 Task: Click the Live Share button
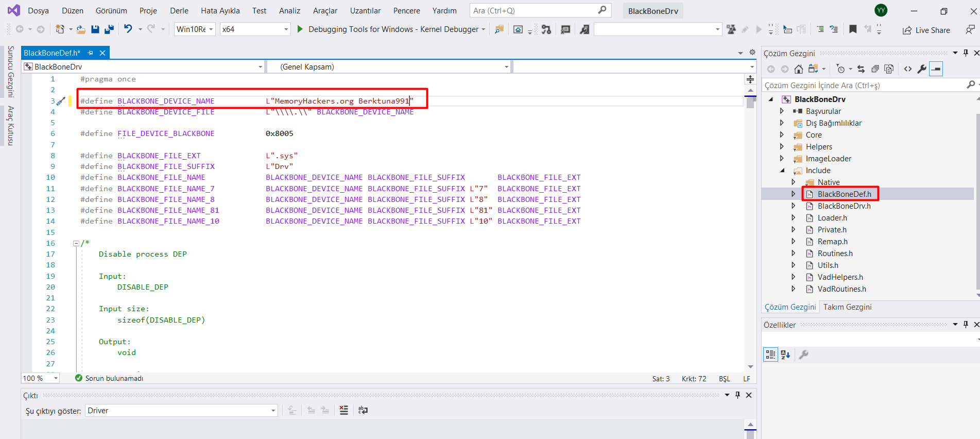coord(926,30)
